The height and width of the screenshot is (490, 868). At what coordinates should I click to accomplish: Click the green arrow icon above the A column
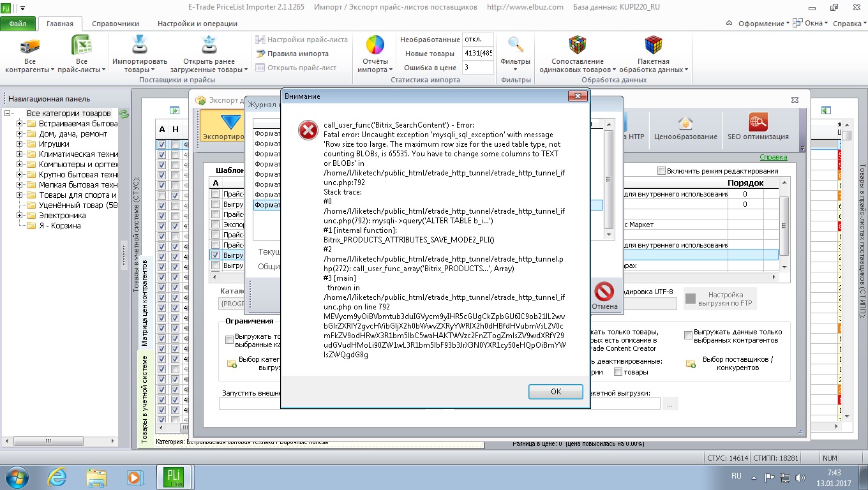(174, 110)
